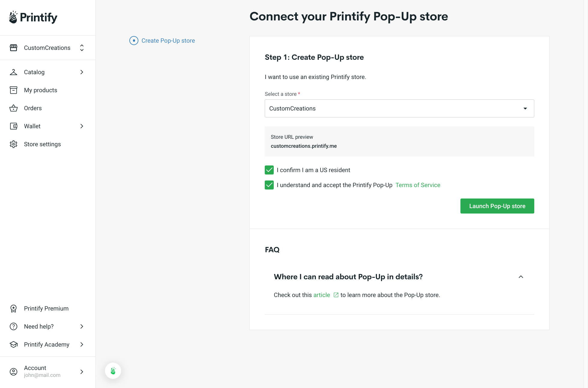This screenshot has height=388, width=588.
Task: Click the store URL preview input field
Action: (400, 141)
